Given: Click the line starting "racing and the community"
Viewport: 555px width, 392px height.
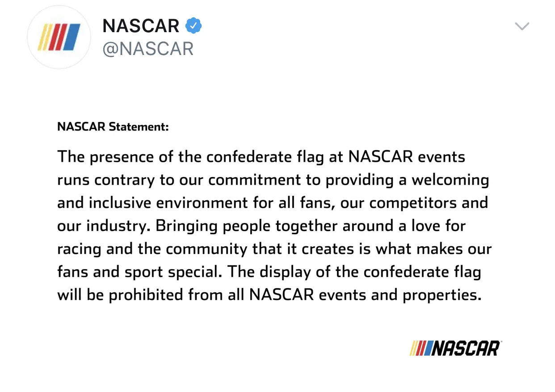Looking at the screenshot, I should click(x=274, y=249).
